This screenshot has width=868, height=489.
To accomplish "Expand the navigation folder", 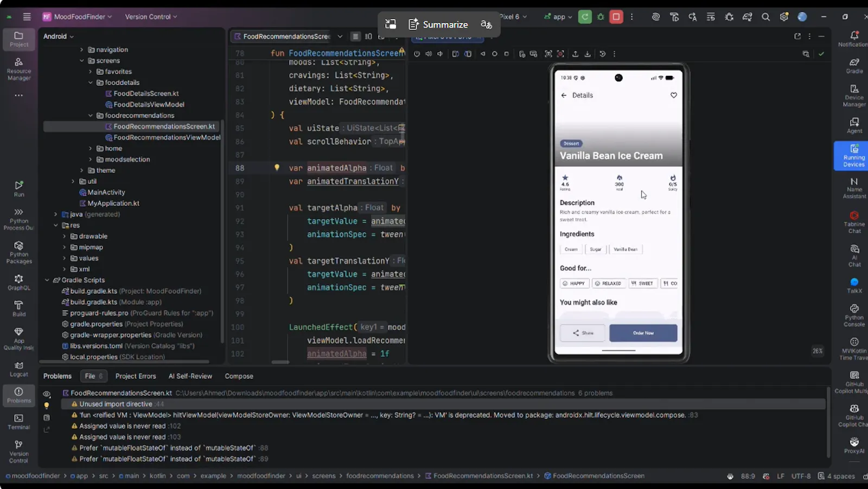I will point(82,49).
